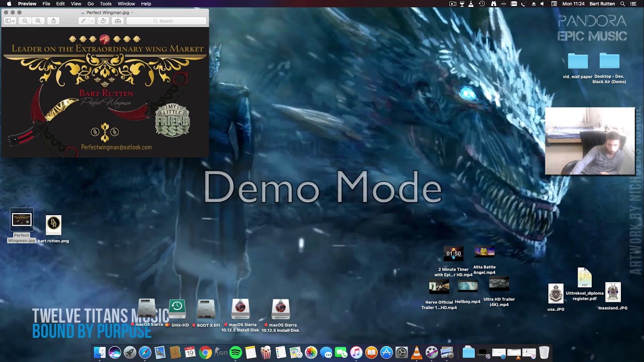
Task: Open Popcorn Time from the dock
Action: pyautogui.click(x=266, y=353)
